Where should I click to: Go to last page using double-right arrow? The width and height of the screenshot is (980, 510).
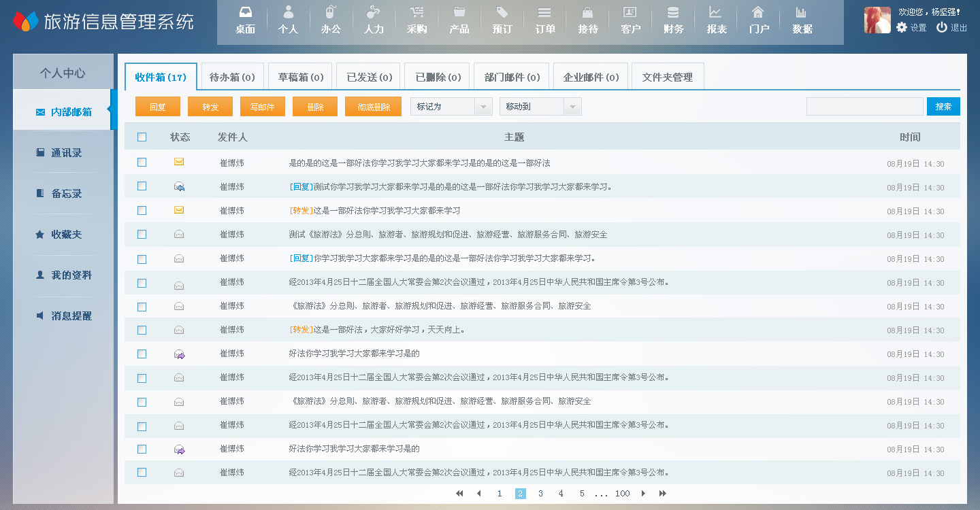coord(663,494)
